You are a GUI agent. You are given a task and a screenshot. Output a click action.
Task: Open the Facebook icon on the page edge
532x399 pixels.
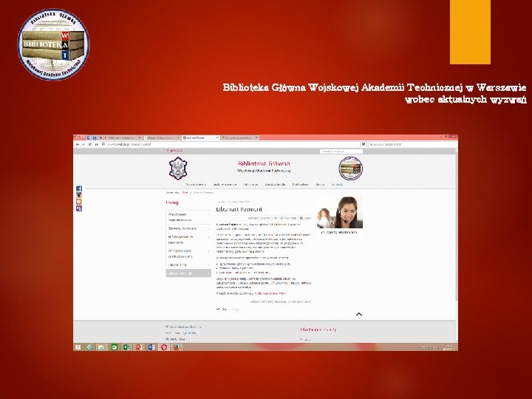(79, 188)
